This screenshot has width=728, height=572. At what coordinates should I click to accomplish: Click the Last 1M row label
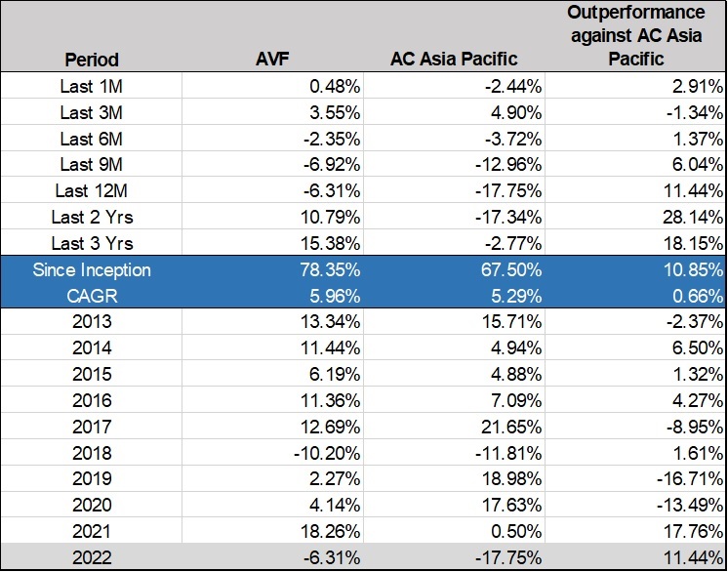(91, 86)
